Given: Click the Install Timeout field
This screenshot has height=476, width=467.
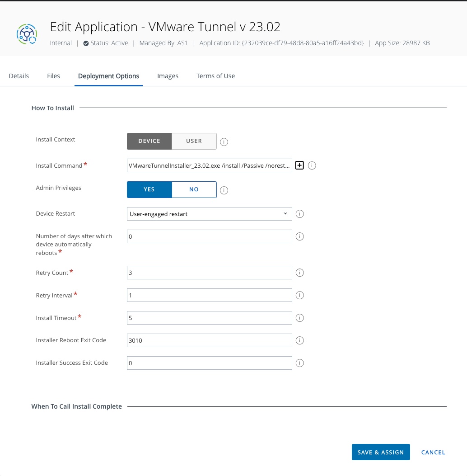Looking at the screenshot, I should coord(209,318).
